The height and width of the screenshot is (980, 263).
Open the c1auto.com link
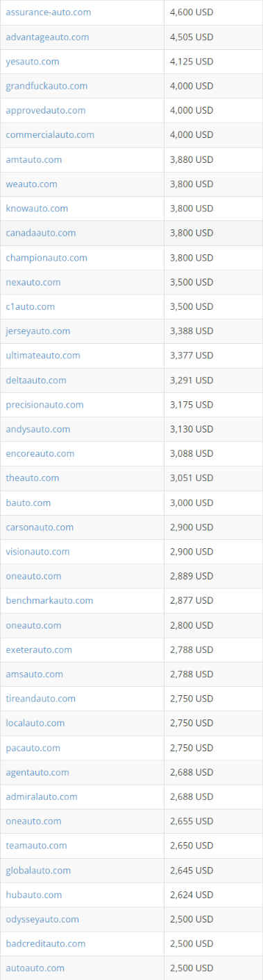pyautogui.click(x=31, y=306)
